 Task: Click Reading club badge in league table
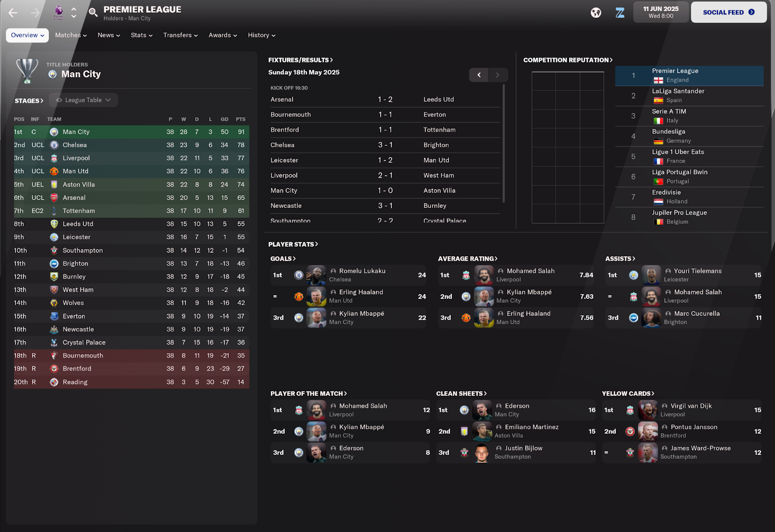[54, 382]
